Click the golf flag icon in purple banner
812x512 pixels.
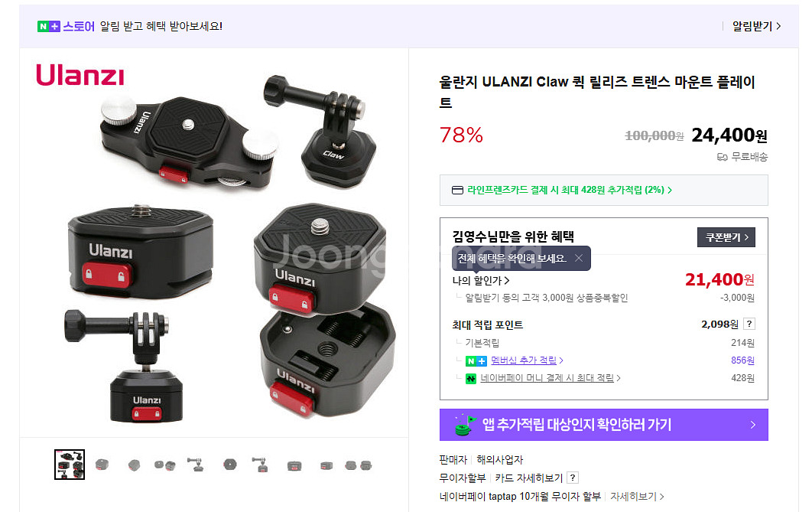pyautogui.click(x=465, y=425)
